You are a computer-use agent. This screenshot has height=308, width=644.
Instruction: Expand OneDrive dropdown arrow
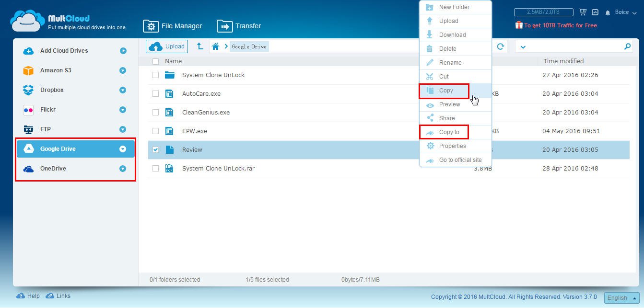(x=123, y=169)
